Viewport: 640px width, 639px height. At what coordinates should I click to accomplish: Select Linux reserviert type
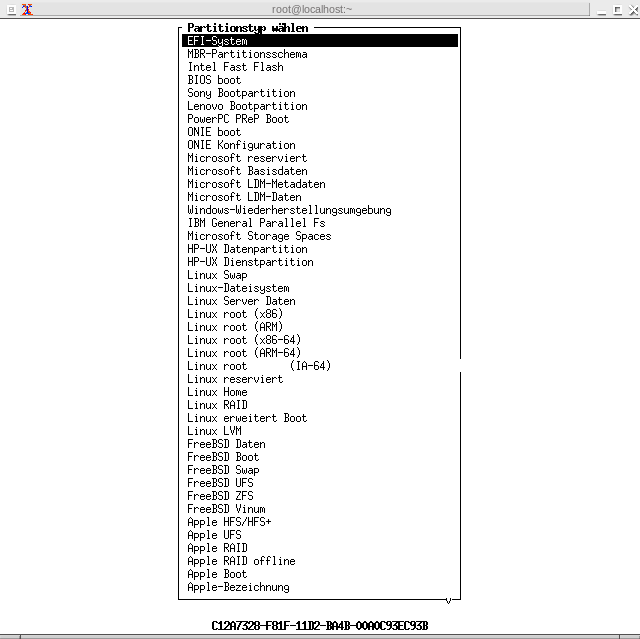pyautogui.click(x=235, y=379)
